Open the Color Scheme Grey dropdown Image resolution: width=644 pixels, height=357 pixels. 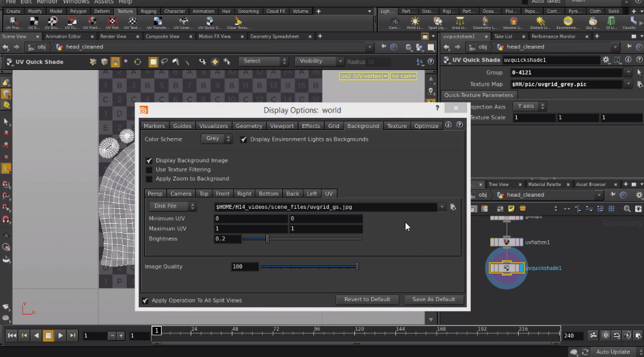click(216, 139)
